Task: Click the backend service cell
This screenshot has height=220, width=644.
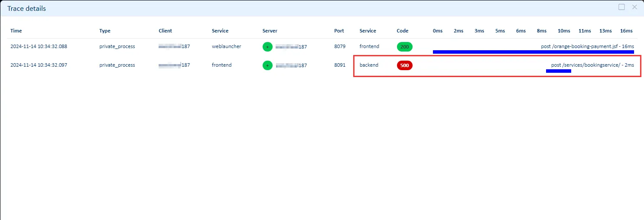Action: coord(369,65)
